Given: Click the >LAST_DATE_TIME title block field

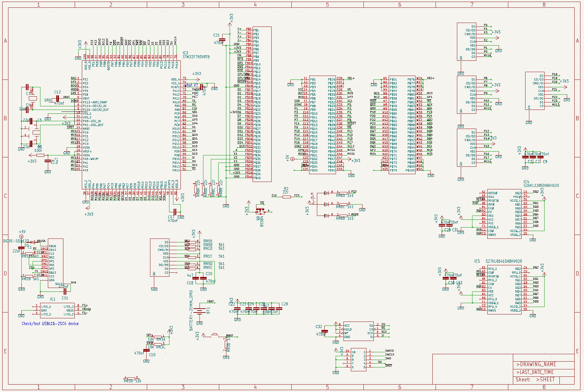Looking at the screenshot, I should pyautogui.click(x=535, y=372).
